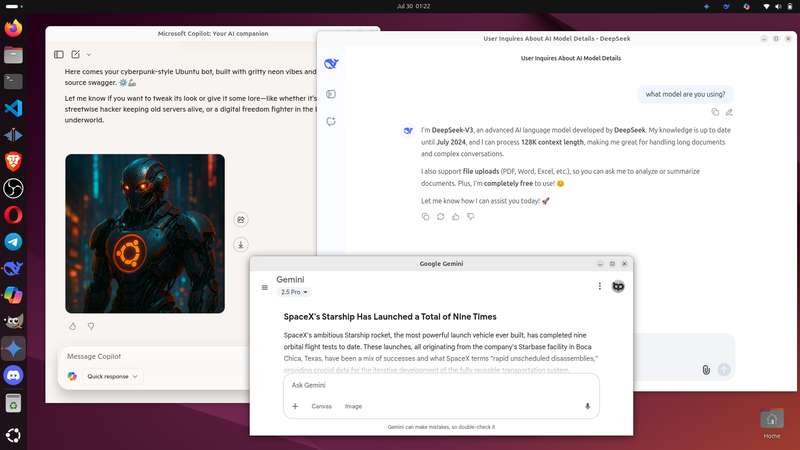Screen dimensions: 800x450
Task: Download the generated robot image in Copilot
Action: coord(241,245)
